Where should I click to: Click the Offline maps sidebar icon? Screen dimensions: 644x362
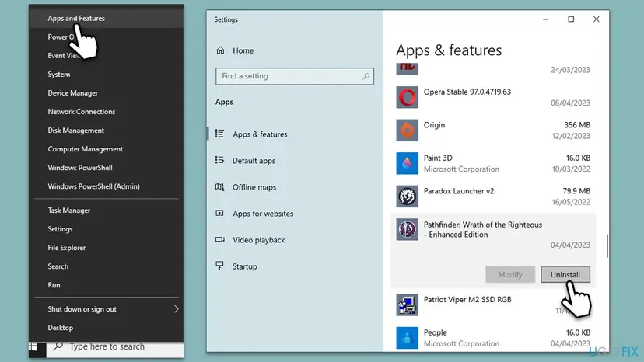(220, 186)
